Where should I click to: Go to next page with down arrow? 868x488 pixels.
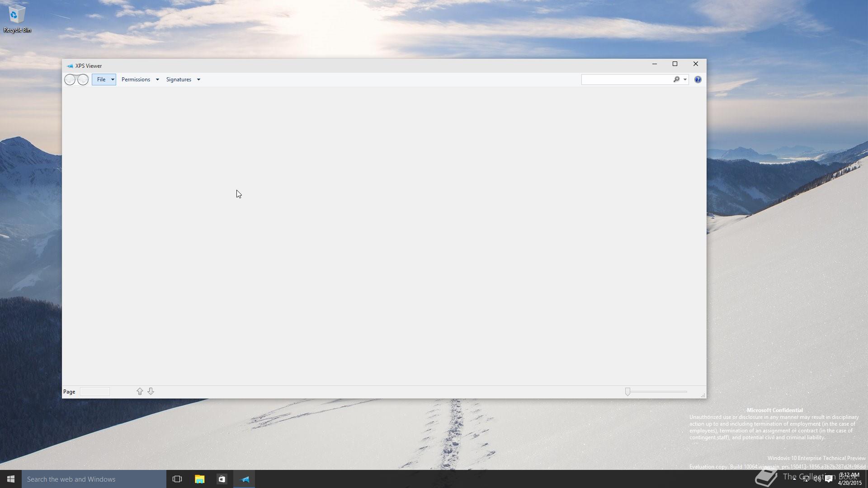click(151, 391)
